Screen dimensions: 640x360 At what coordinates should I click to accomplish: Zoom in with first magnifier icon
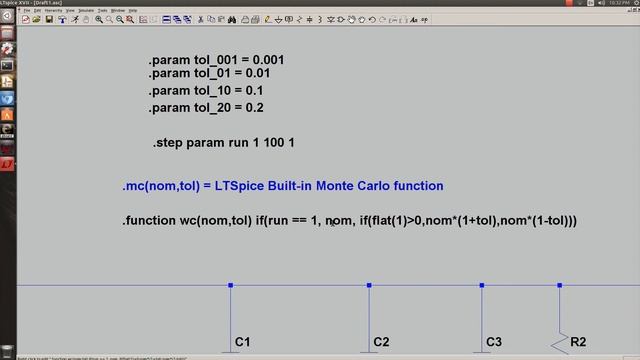click(99, 20)
